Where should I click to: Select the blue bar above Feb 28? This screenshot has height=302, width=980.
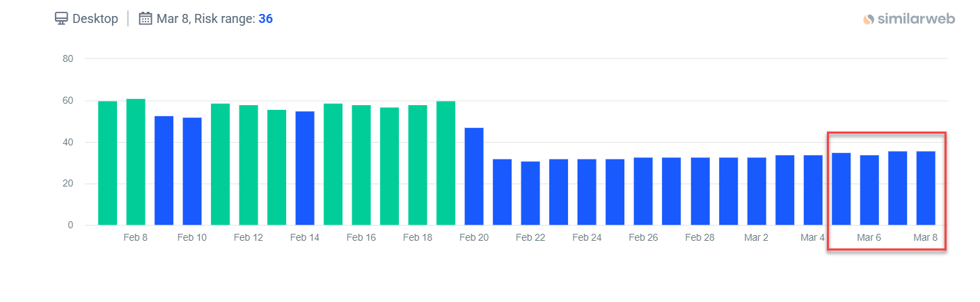tap(700, 191)
